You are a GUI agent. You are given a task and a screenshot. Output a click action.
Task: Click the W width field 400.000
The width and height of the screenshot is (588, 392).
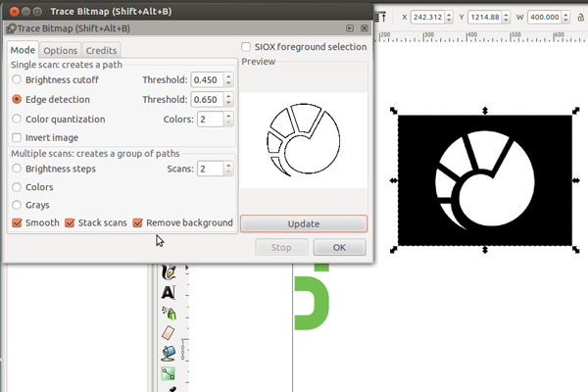(545, 18)
